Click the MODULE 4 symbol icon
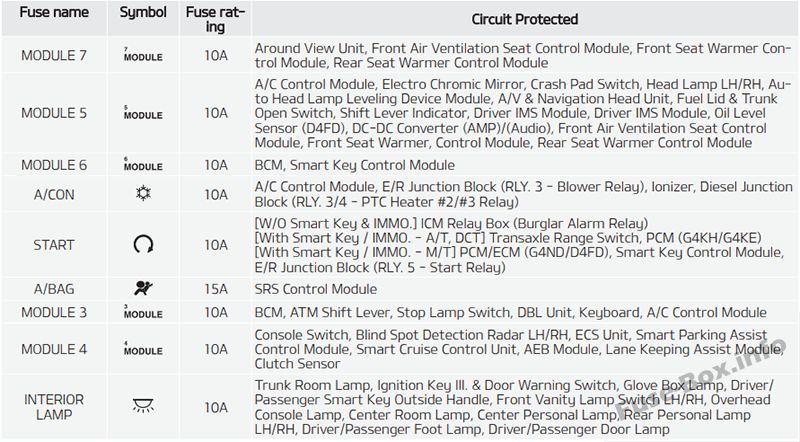Viewport: 800px width, 442px height. pyautogui.click(x=142, y=349)
